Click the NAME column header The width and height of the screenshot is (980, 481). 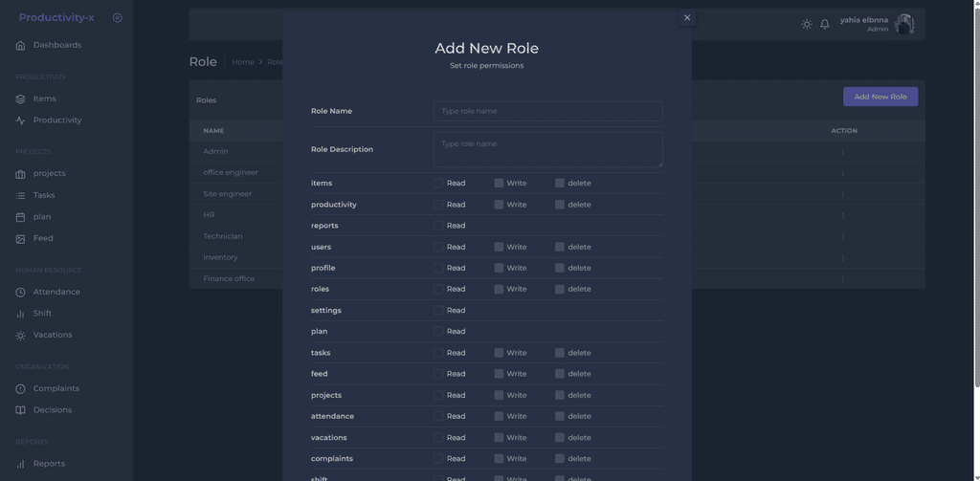(x=213, y=131)
